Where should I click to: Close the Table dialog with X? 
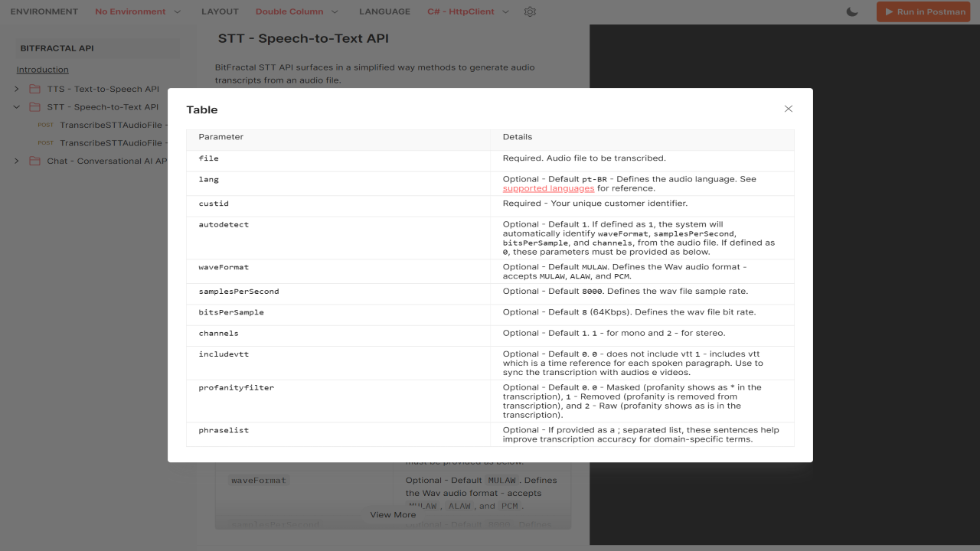pyautogui.click(x=788, y=109)
